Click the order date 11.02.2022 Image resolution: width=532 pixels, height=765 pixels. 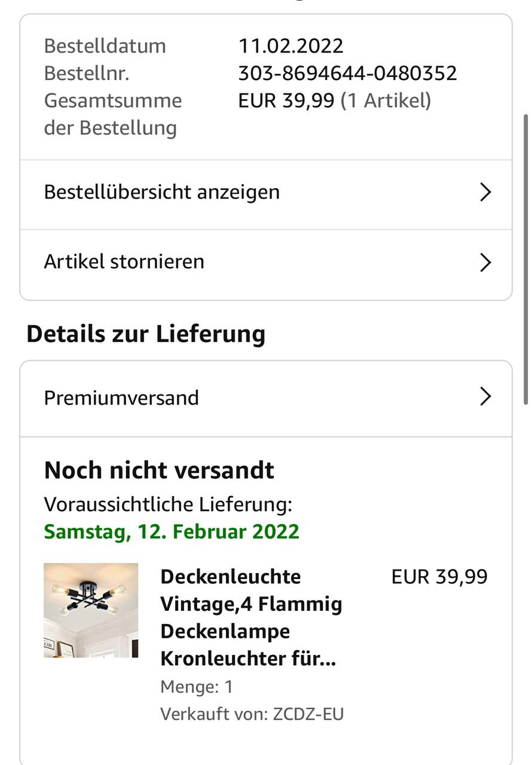[291, 46]
